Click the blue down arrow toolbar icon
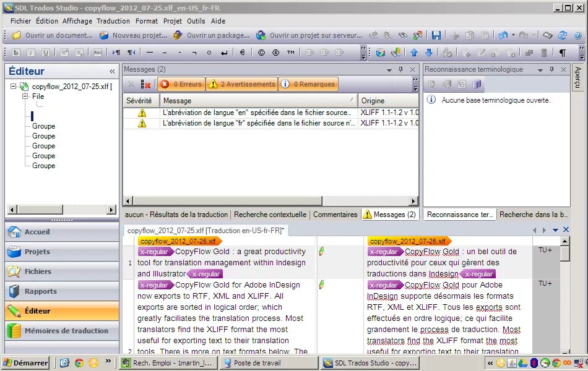Image resolution: width=588 pixels, height=371 pixels. click(x=429, y=53)
